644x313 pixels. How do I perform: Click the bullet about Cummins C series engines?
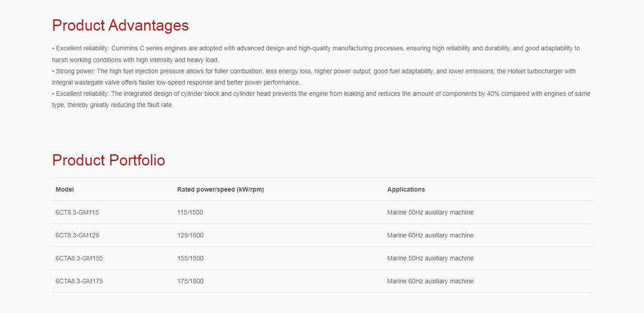coord(315,49)
